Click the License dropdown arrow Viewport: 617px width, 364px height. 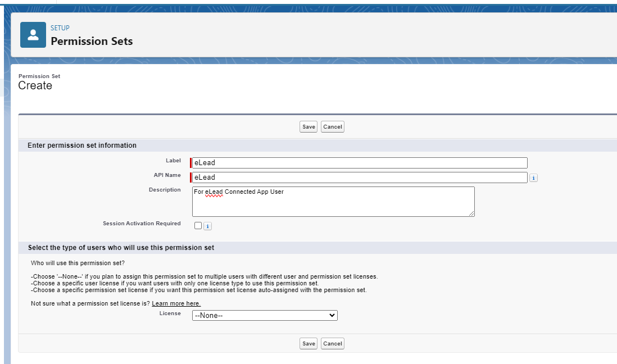coord(332,315)
